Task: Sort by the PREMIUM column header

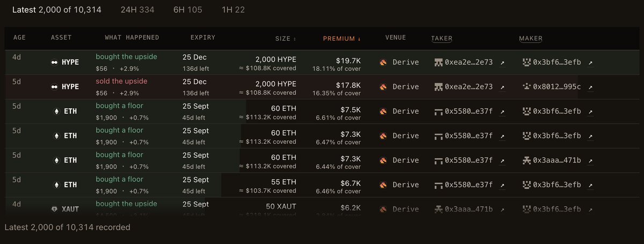Action: pyautogui.click(x=342, y=39)
